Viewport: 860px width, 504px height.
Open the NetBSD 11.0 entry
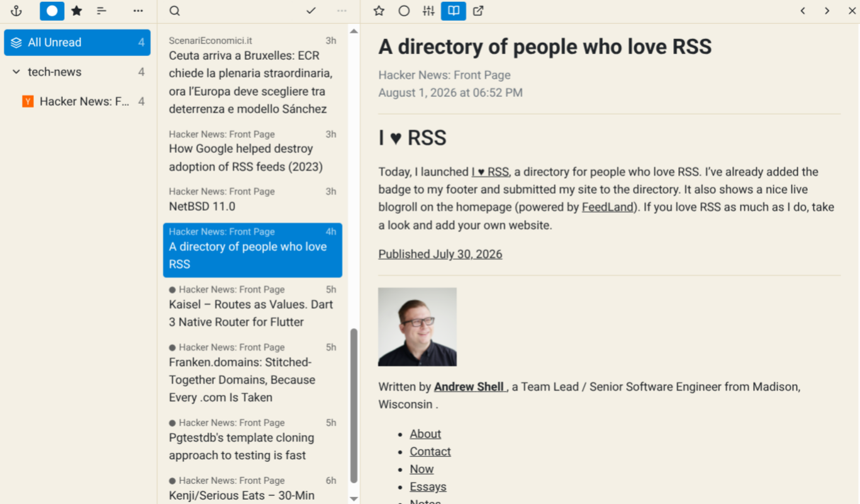[252, 199]
